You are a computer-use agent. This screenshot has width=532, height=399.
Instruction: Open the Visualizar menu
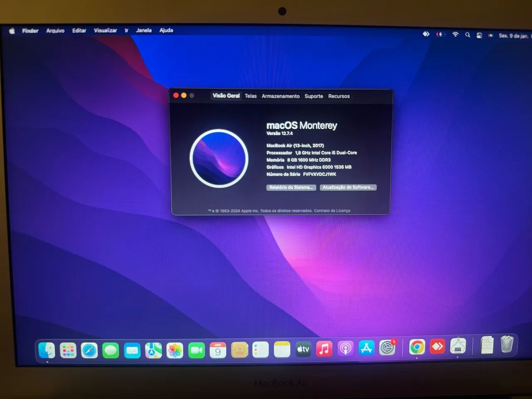[105, 30]
